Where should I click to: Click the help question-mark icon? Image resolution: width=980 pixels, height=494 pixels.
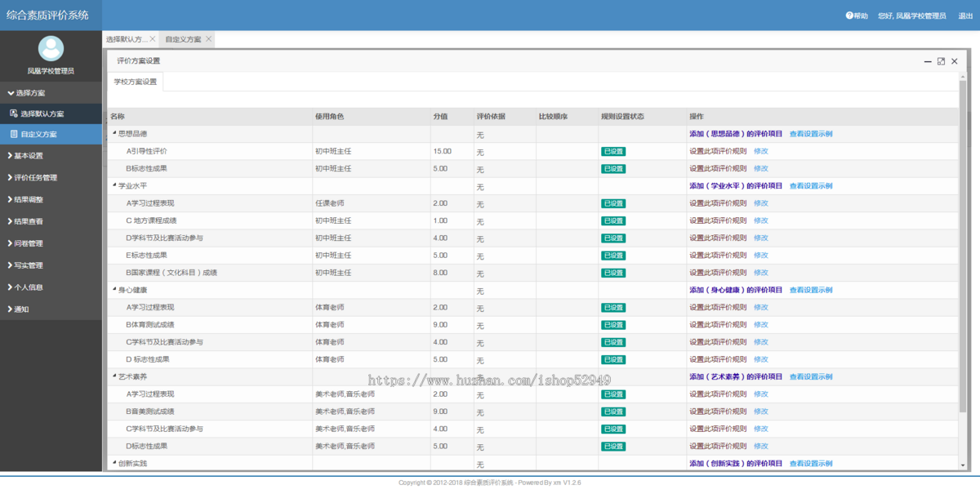pyautogui.click(x=849, y=16)
